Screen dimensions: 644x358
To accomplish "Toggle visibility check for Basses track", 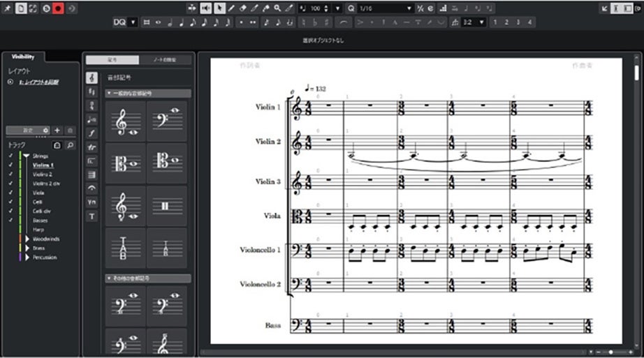I will [10, 220].
